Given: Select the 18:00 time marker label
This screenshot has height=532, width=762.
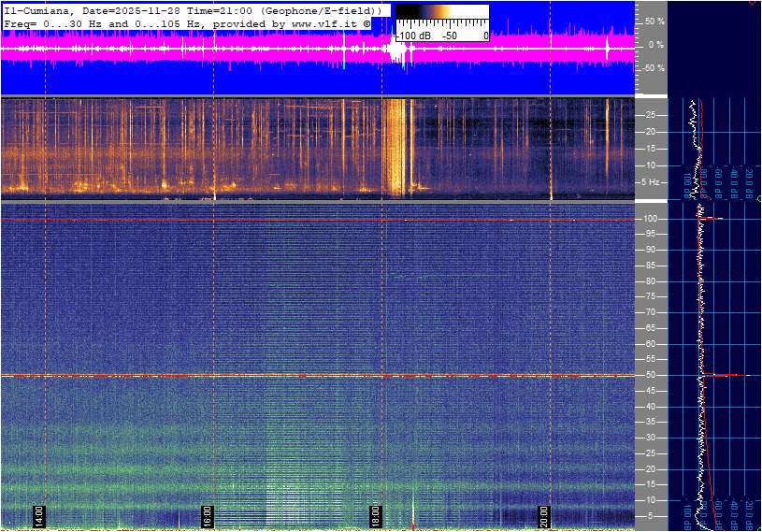Looking at the screenshot, I should (376, 516).
